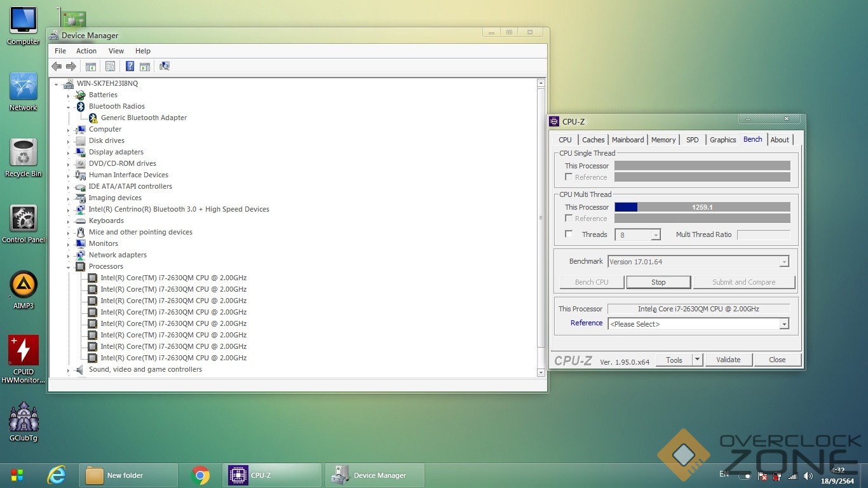868x488 pixels.
Task: Switch to the Memory tab in CPU-Z
Action: pyautogui.click(x=663, y=140)
